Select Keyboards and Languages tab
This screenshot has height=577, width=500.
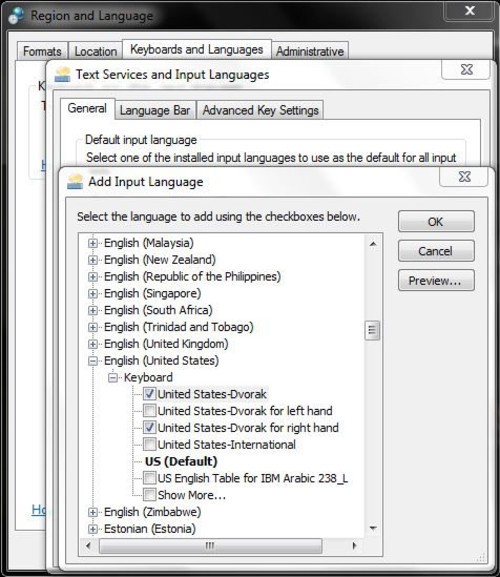[197, 49]
